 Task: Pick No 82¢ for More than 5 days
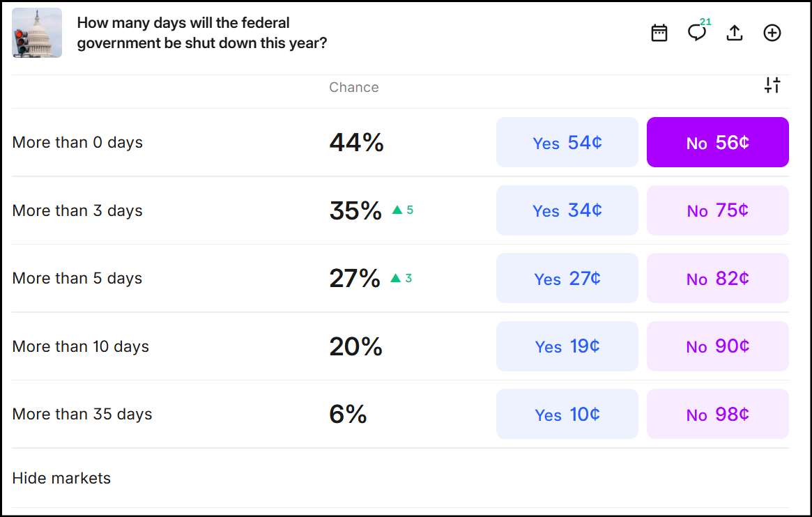[717, 278]
